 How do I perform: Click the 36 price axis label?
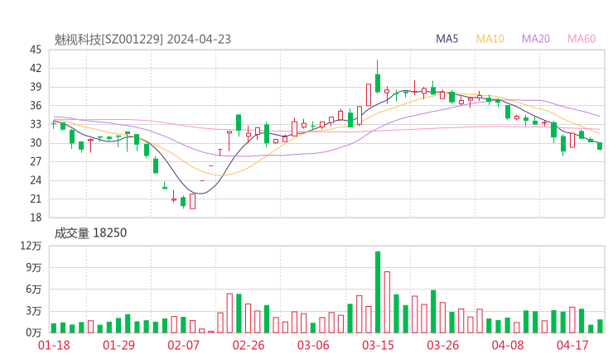pyautogui.click(x=36, y=106)
